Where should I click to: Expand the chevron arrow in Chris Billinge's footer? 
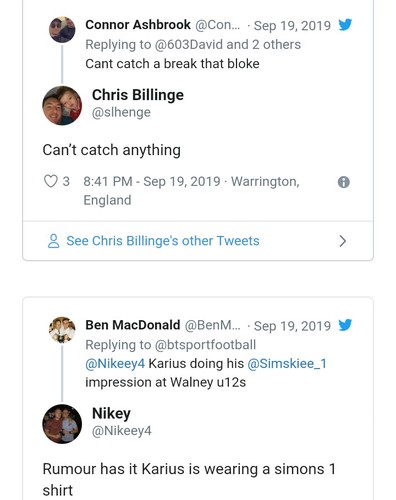click(x=343, y=241)
